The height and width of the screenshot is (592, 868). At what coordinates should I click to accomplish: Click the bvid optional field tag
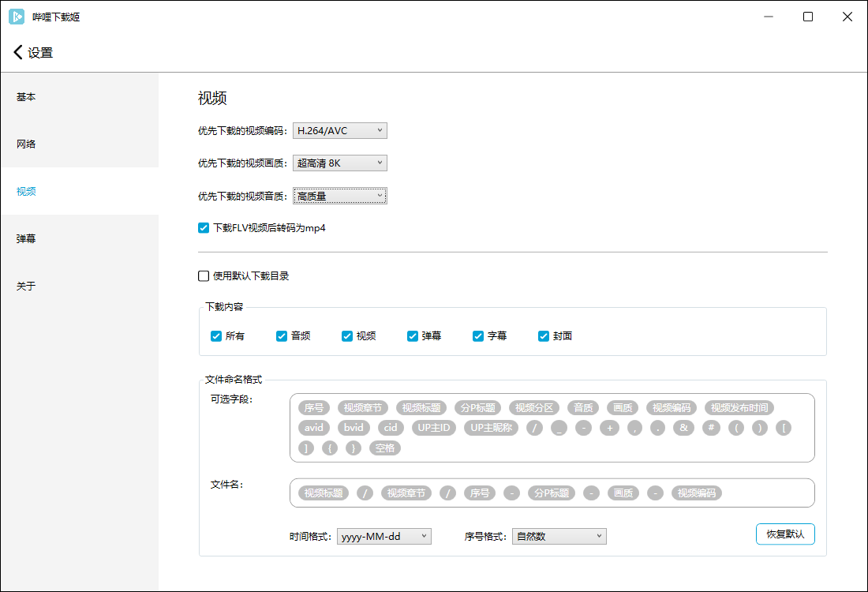click(x=354, y=428)
